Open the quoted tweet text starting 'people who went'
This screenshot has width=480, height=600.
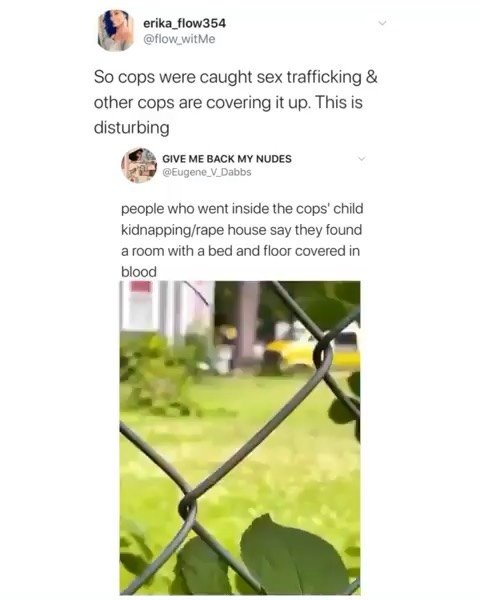click(242, 240)
